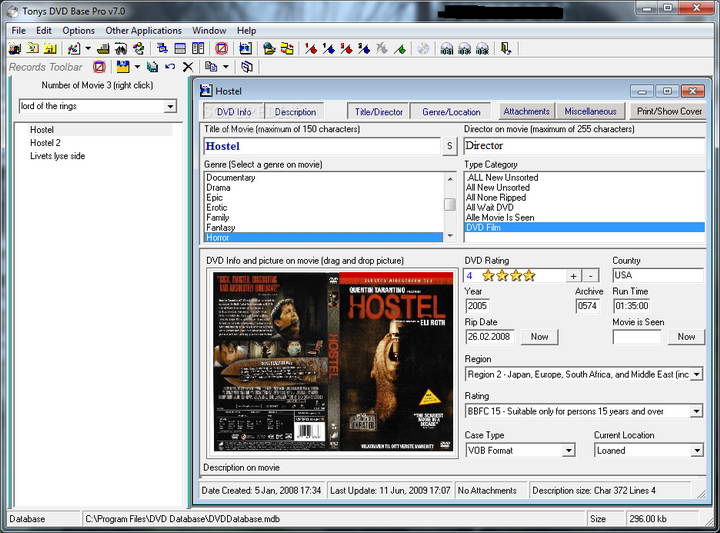The image size is (720, 533).
Task: Click the tile windows vertically icon
Action: [x=198, y=48]
